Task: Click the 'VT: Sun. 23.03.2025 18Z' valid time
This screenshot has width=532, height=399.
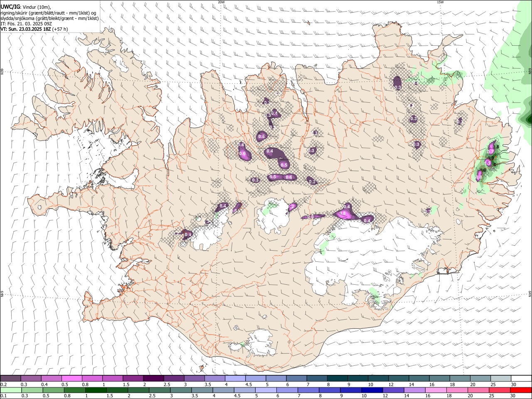Action: 26,29
